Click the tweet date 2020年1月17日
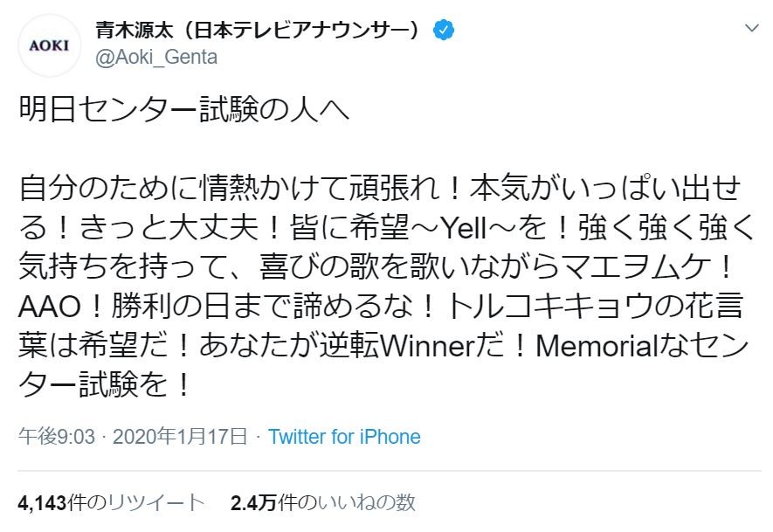Viewport: 773px width, 532px height. point(181,437)
